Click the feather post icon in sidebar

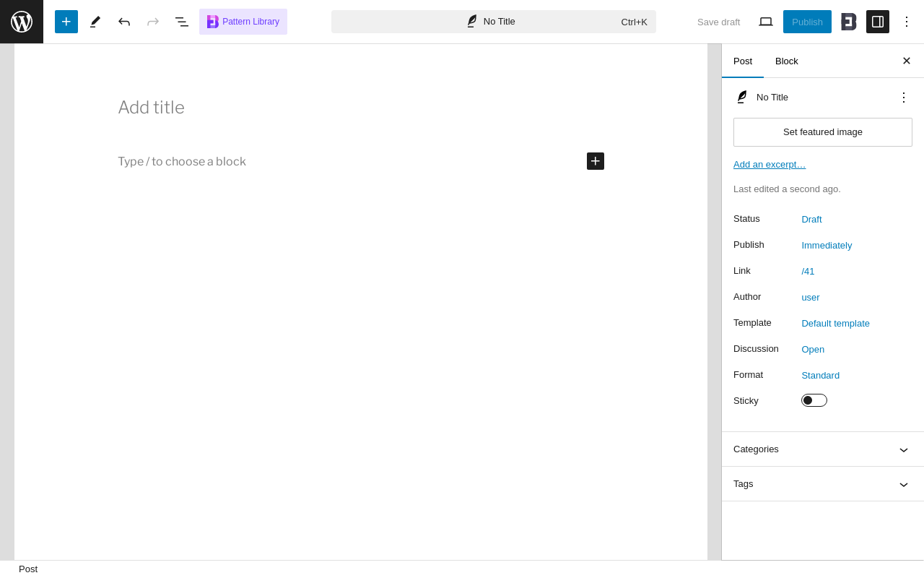point(741,97)
